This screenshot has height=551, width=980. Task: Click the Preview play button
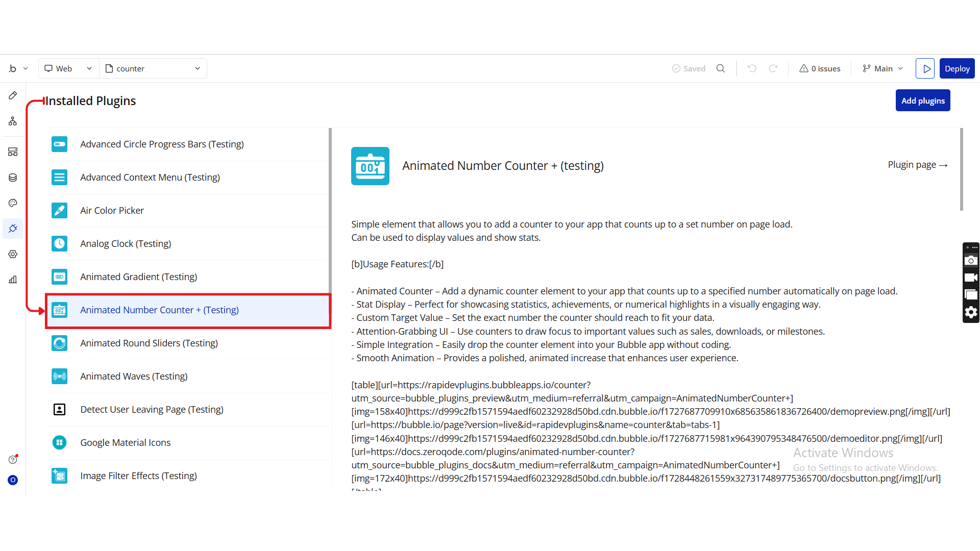(925, 68)
